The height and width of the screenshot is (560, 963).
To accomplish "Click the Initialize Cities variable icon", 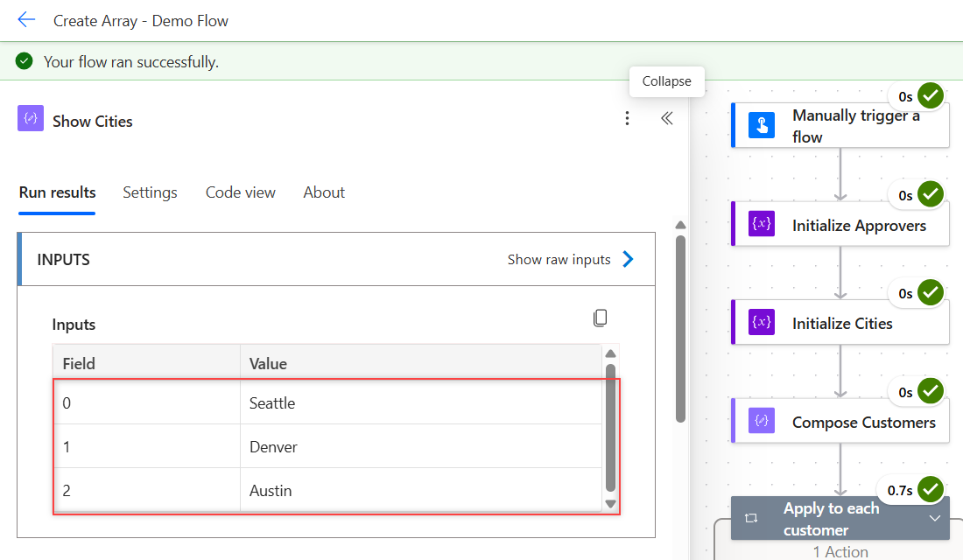I will pos(762,322).
